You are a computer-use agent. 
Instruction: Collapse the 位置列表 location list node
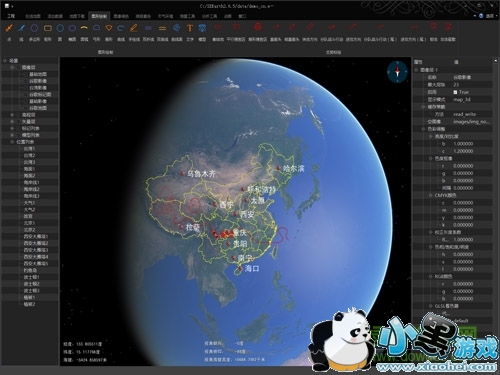pos(12,142)
